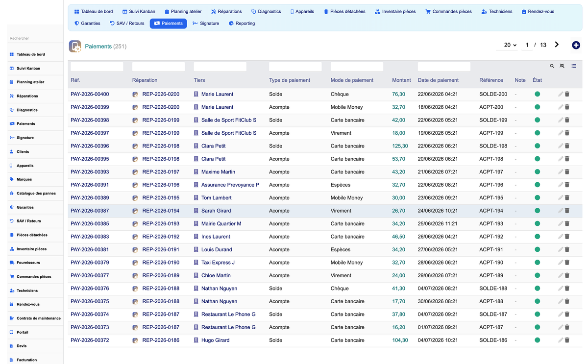
Task: Click repair icon beside REP-2026-0197
Action: tap(135, 172)
